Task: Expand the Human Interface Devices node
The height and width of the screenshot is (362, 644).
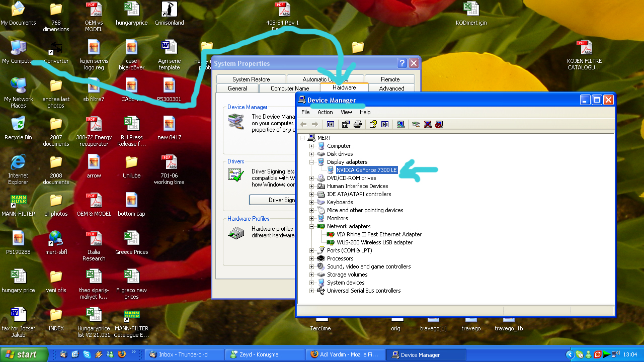Action: [311, 186]
